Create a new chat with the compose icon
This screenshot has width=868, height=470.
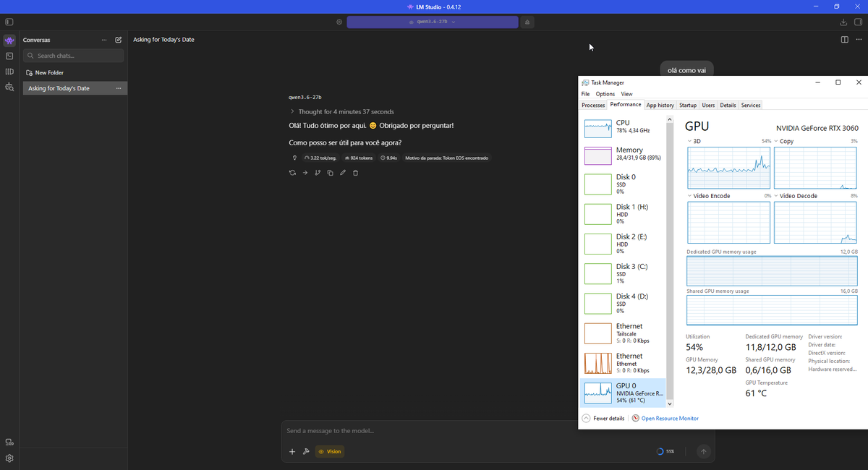(x=119, y=40)
